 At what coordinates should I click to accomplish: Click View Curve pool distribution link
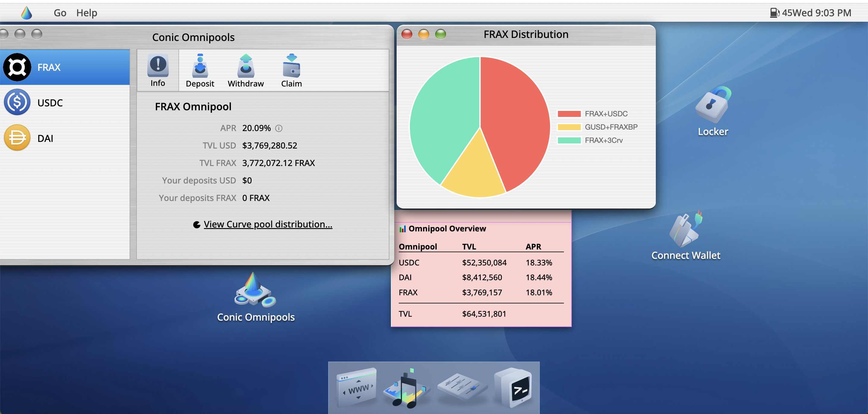[x=268, y=224]
